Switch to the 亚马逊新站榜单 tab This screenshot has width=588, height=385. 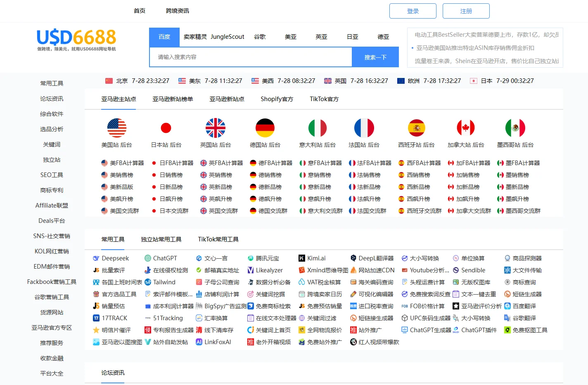(173, 99)
